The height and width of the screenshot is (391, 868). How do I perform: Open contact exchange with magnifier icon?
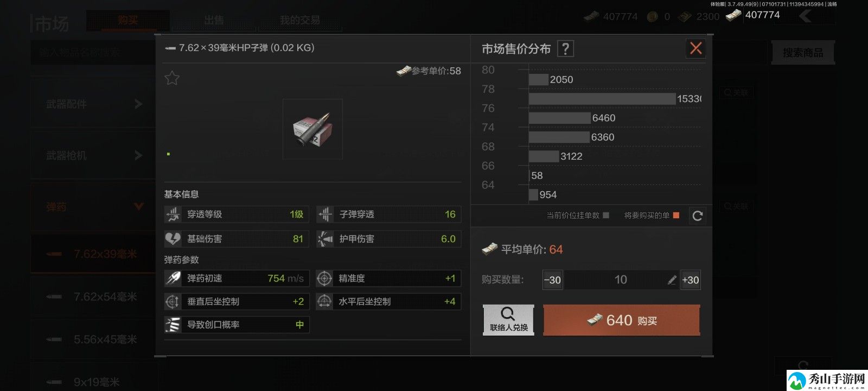click(x=508, y=319)
